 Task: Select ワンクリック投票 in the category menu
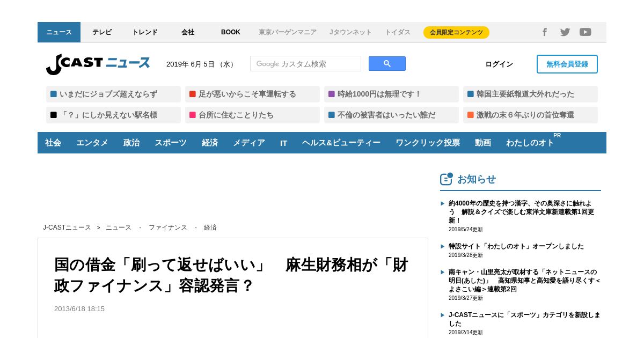click(x=428, y=143)
